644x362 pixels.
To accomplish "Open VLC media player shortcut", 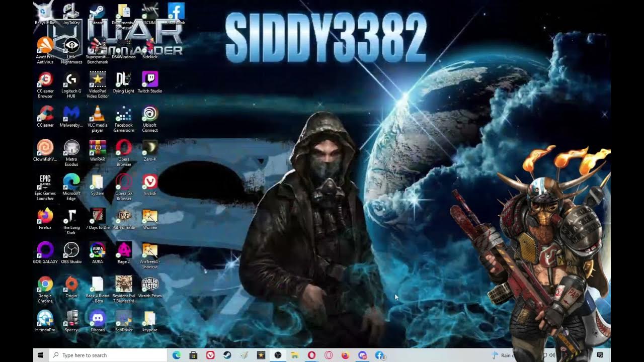I will [x=98, y=119].
